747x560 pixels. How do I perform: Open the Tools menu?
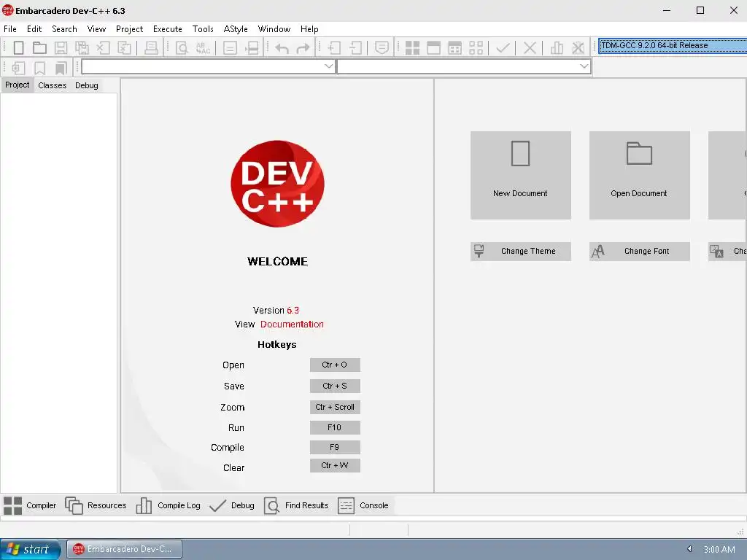coord(203,29)
